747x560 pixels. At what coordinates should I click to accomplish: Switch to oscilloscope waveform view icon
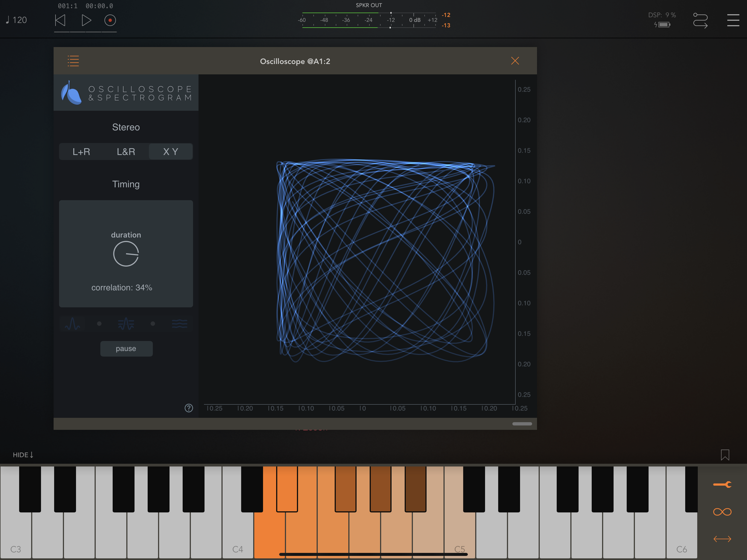tap(72, 323)
